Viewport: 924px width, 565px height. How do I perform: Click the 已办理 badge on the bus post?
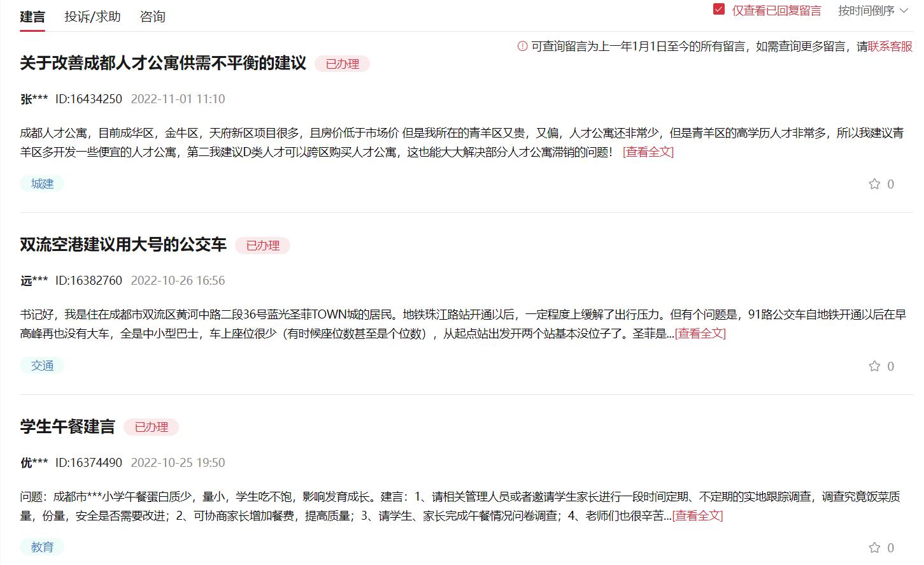(262, 245)
